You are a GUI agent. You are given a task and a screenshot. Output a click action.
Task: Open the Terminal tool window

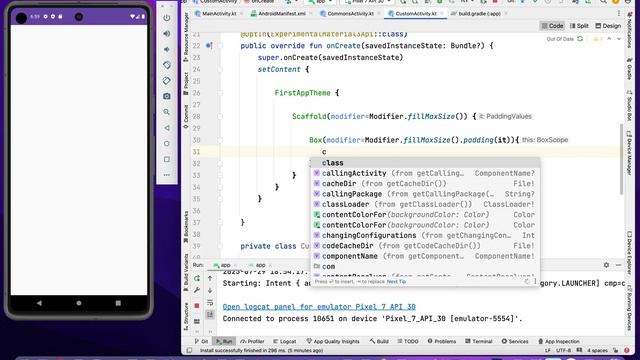(478, 341)
